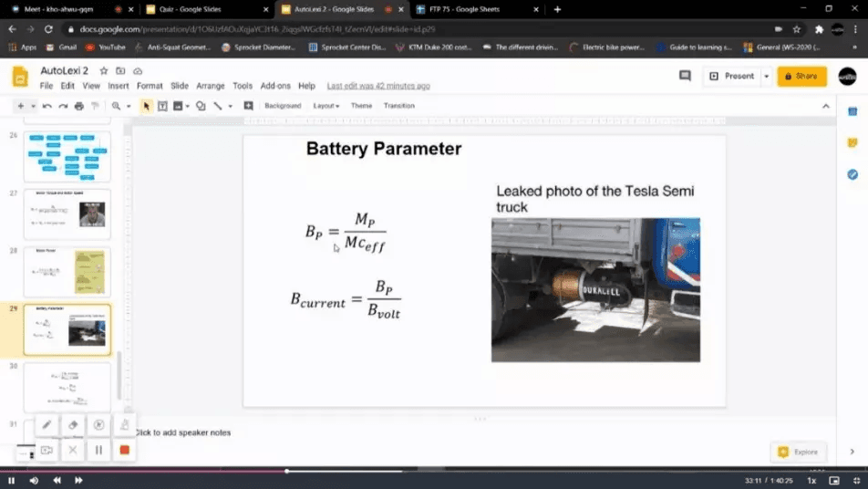Open the Add-ons menu
868x489 pixels.
coord(275,86)
